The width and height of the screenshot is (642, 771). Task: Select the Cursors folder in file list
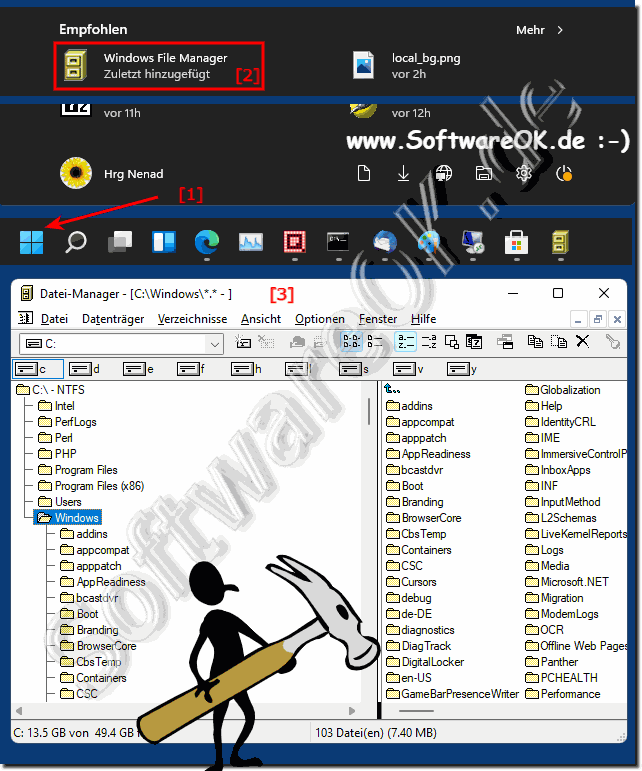(411, 582)
